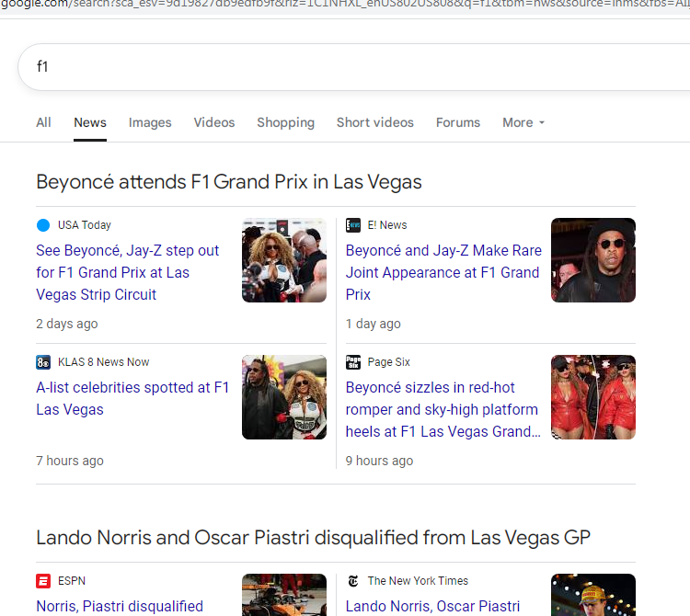690x616 pixels.
Task: Click 'Beyoncé attends F1 Grand Prix' heading
Action: [x=229, y=182]
